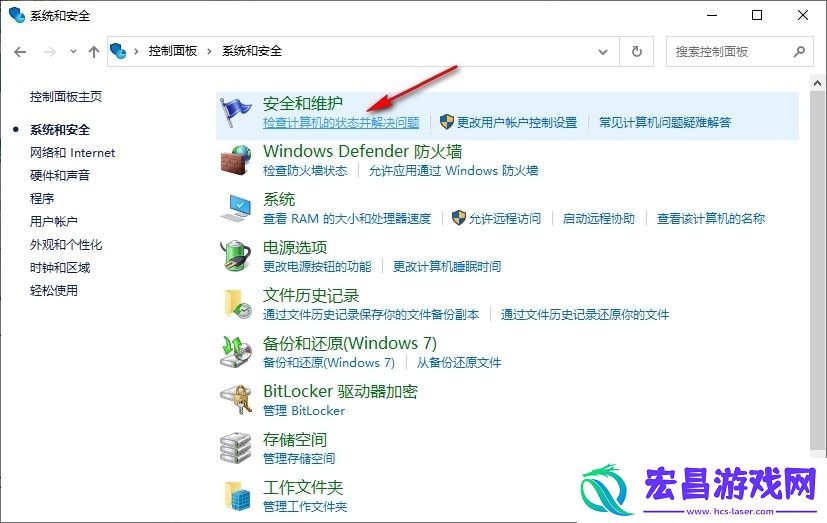Expand the address bar history dropdown
The width and height of the screenshot is (827, 523).
(603, 52)
